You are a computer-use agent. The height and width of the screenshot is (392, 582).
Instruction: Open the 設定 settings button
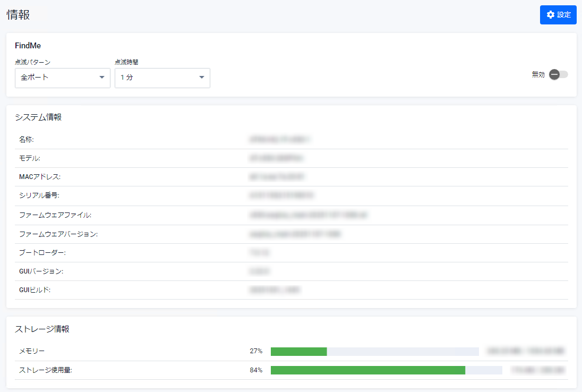click(x=558, y=15)
